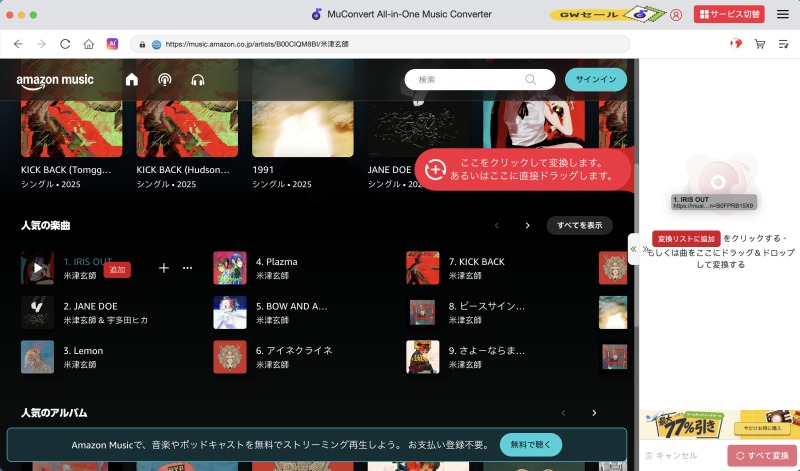Screen dimensions: 800x471
Task: Click the page's vertical scrollbar
Action: [636, 245]
